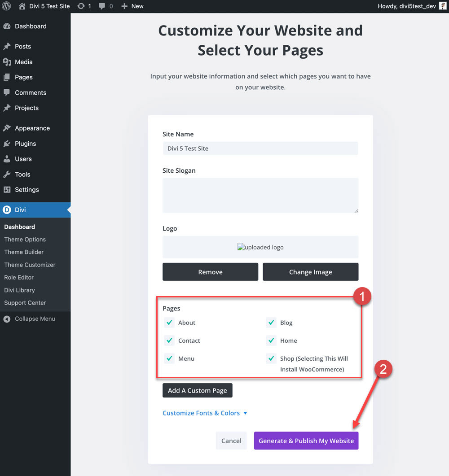Click Add A Custom Page button
449x476 pixels.
pos(198,390)
